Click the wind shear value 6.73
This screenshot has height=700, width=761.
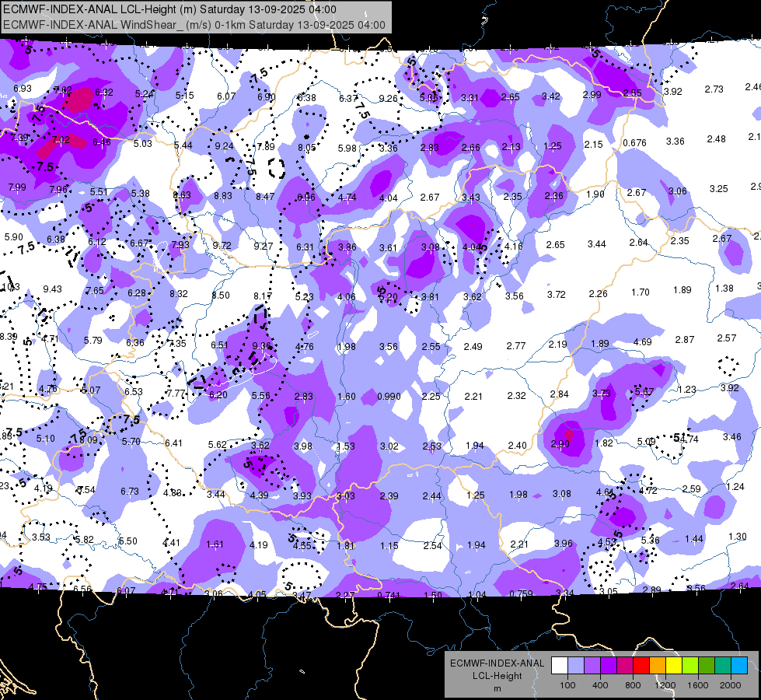tap(130, 492)
